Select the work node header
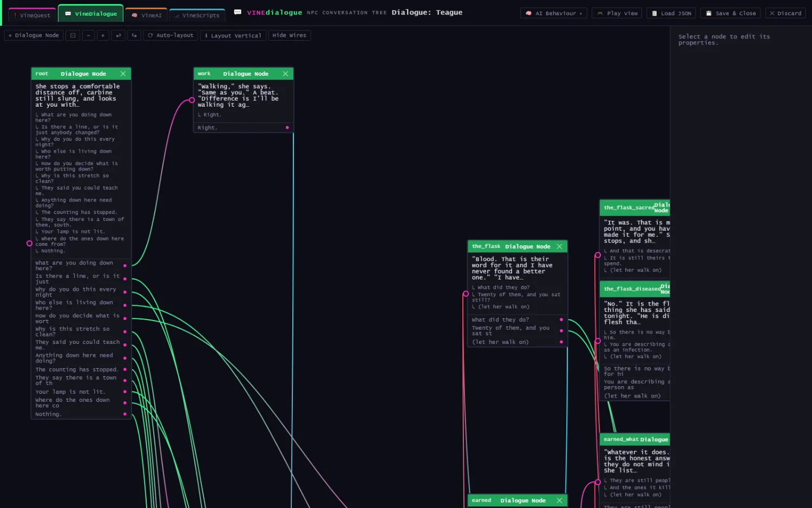The width and height of the screenshot is (812, 508). point(244,74)
